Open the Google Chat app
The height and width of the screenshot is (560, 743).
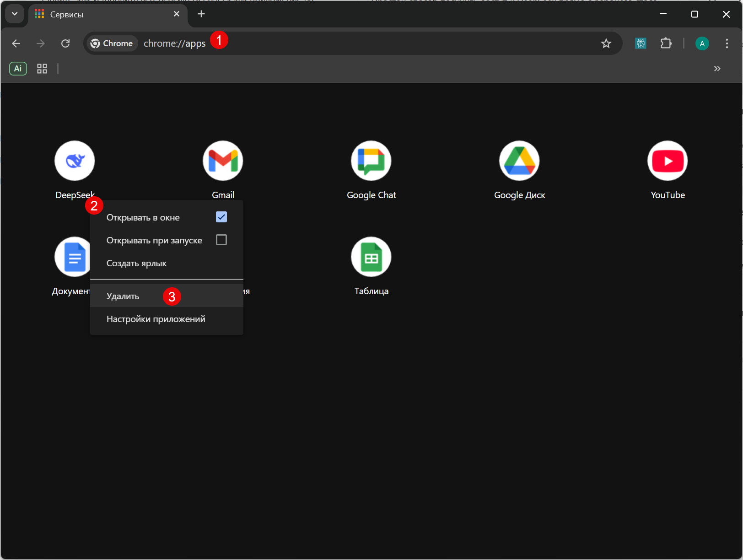(x=371, y=161)
